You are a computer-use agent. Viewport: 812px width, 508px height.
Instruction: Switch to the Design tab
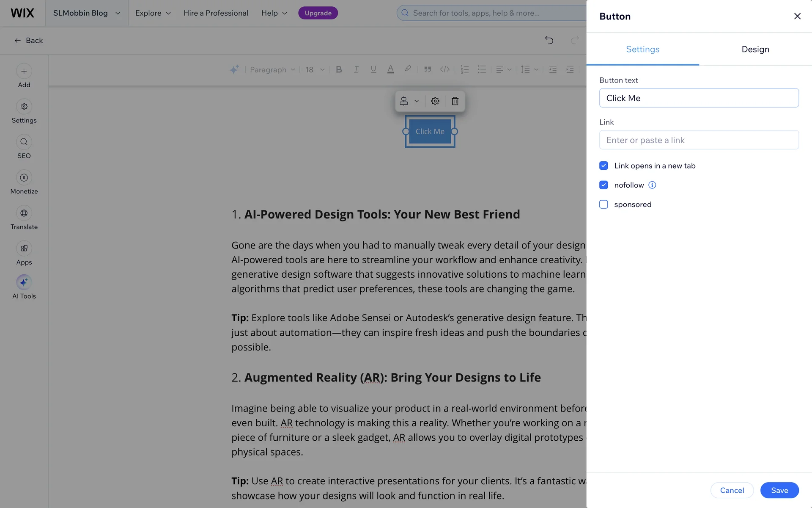pyautogui.click(x=755, y=50)
